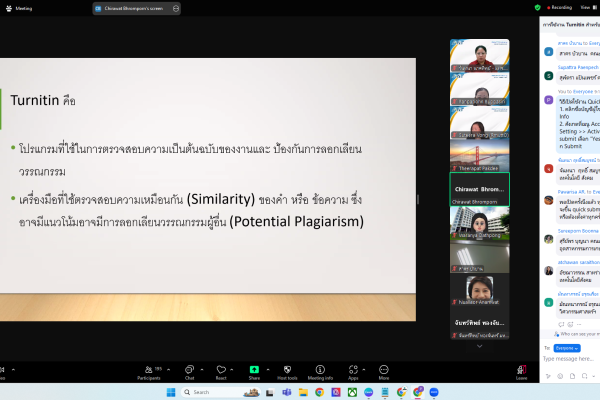Open the Everyone recipient dropdown in chat

(567, 348)
